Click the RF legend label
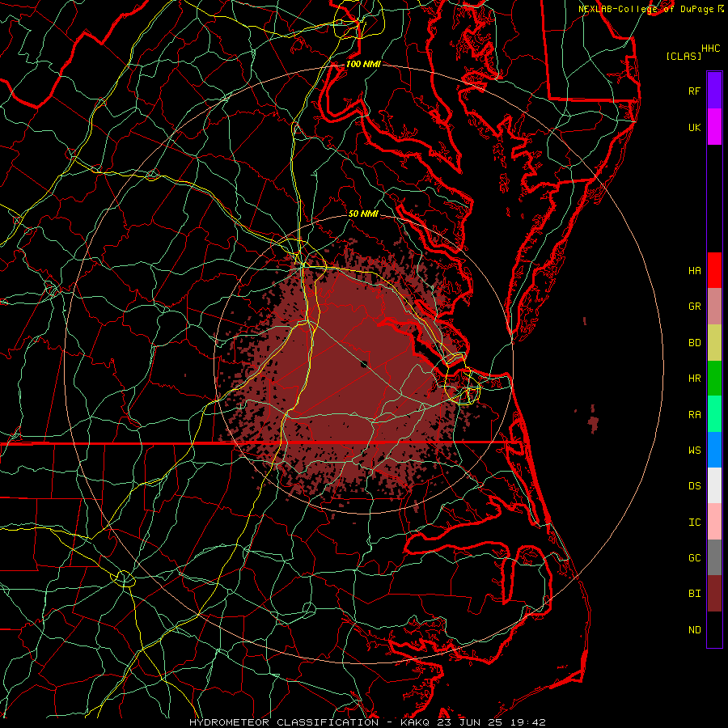The width and height of the screenshot is (728, 728). coord(694,91)
